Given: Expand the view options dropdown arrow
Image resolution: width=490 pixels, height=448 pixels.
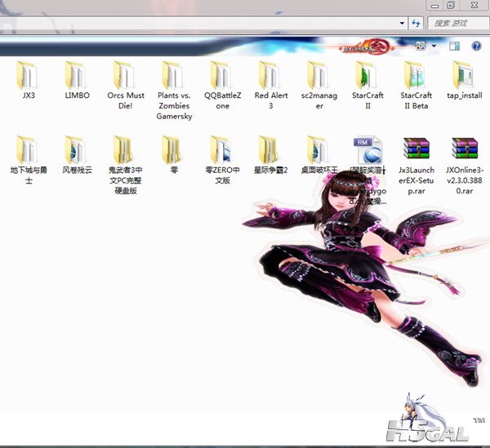Looking at the screenshot, I should pos(434,47).
